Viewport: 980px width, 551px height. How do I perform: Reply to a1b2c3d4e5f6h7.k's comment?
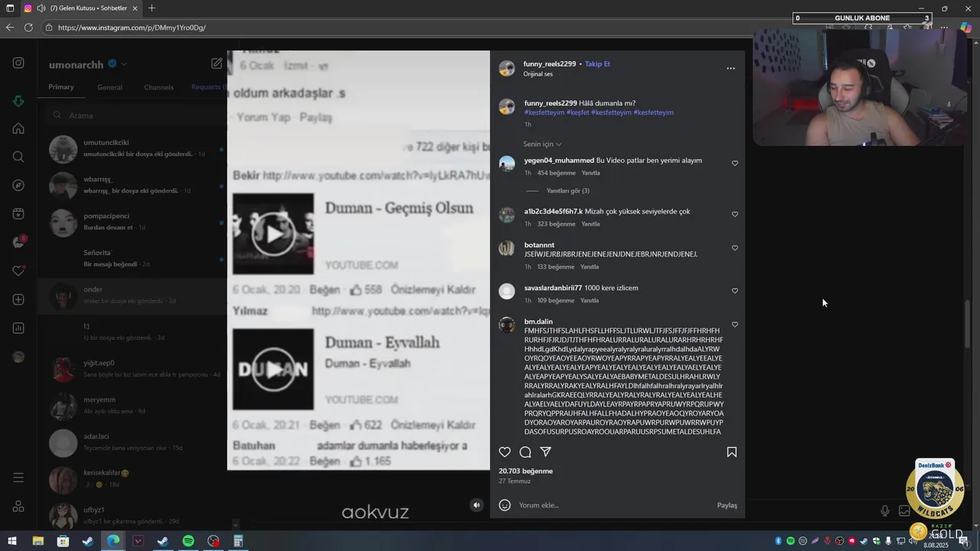click(590, 224)
